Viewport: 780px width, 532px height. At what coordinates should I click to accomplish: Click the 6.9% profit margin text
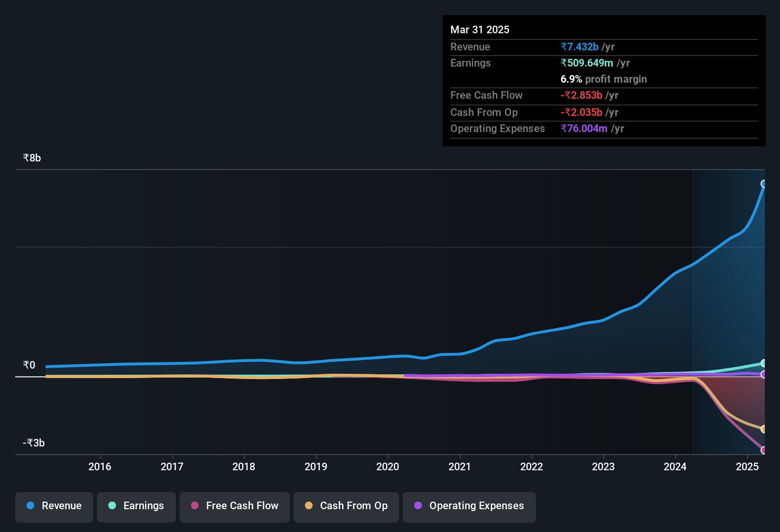tap(603, 79)
